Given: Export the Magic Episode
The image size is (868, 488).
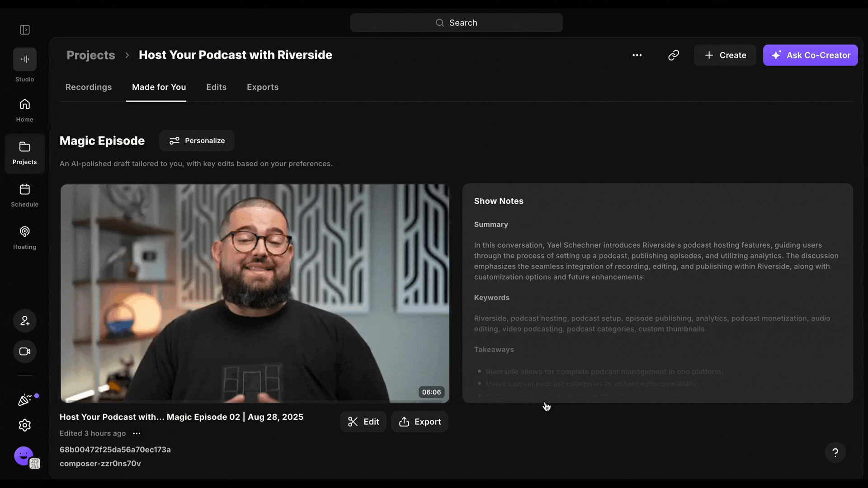Looking at the screenshot, I should pyautogui.click(x=420, y=422).
